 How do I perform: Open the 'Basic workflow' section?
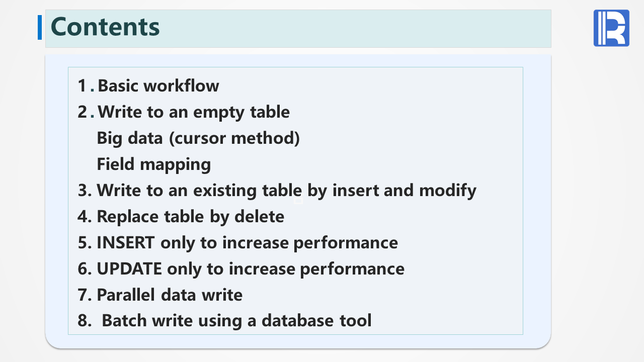click(158, 86)
